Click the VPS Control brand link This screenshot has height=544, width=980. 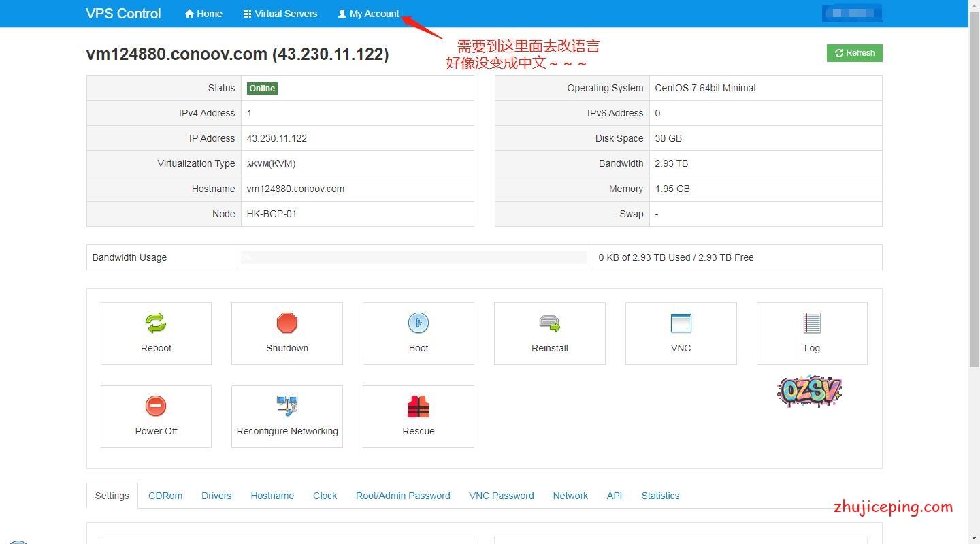tap(123, 14)
